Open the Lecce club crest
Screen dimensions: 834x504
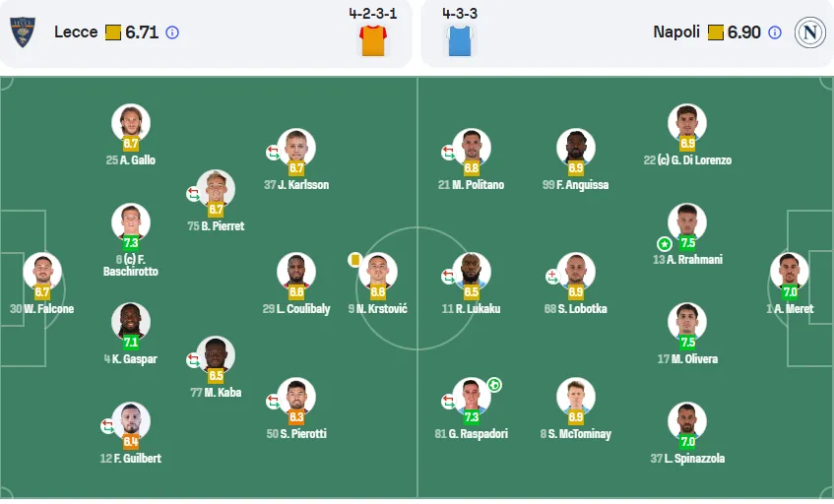click(x=23, y=31)
